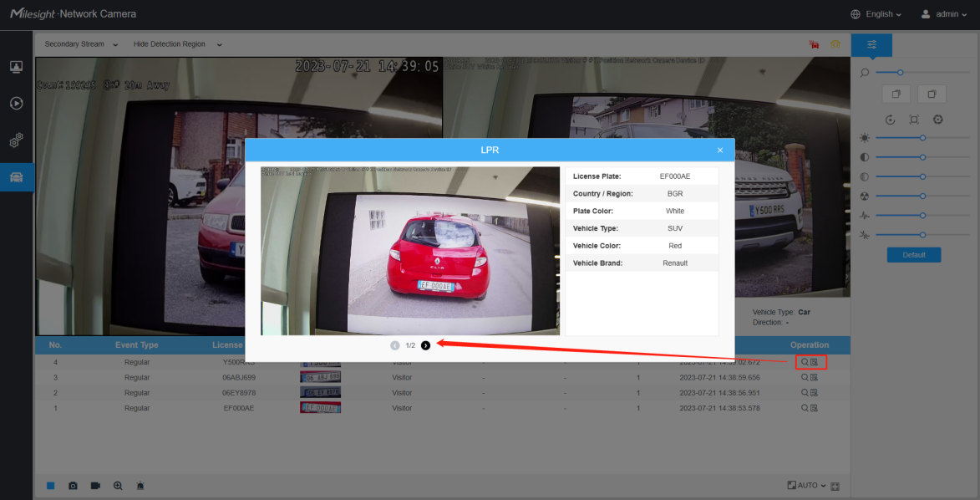980x500 pixels.
Task: Take snapshot with camera icon
Action: (74, 486)
